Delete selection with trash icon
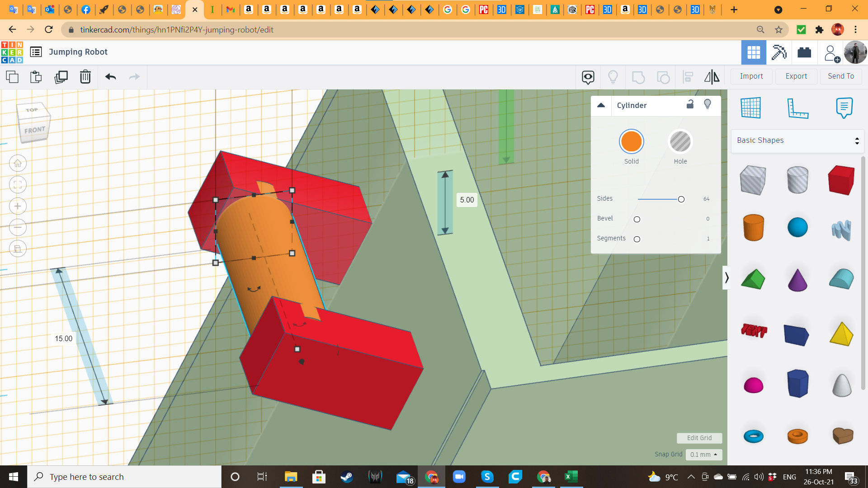The height and width of the screenshot is (488, 868). (x=85, y=77)
